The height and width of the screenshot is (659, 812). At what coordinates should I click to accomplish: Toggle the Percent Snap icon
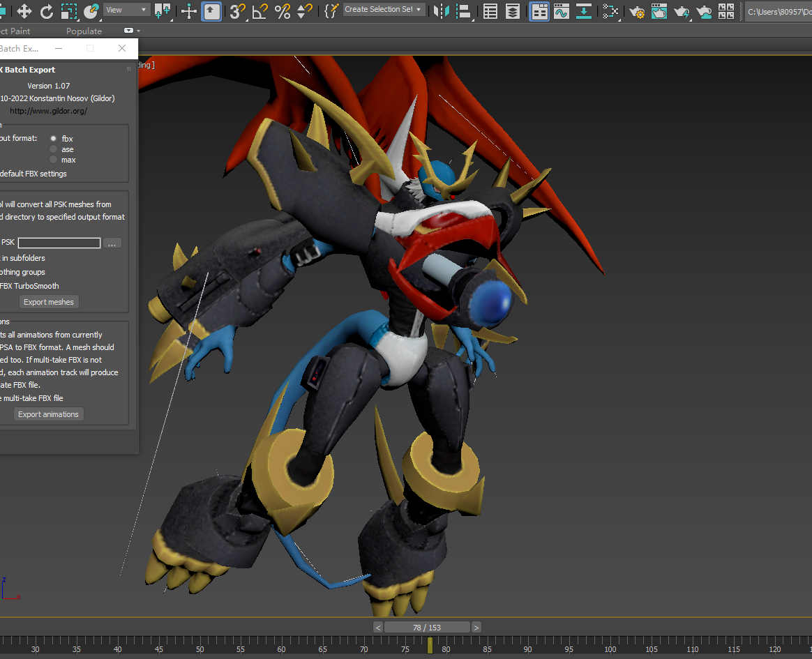[283, 11]
